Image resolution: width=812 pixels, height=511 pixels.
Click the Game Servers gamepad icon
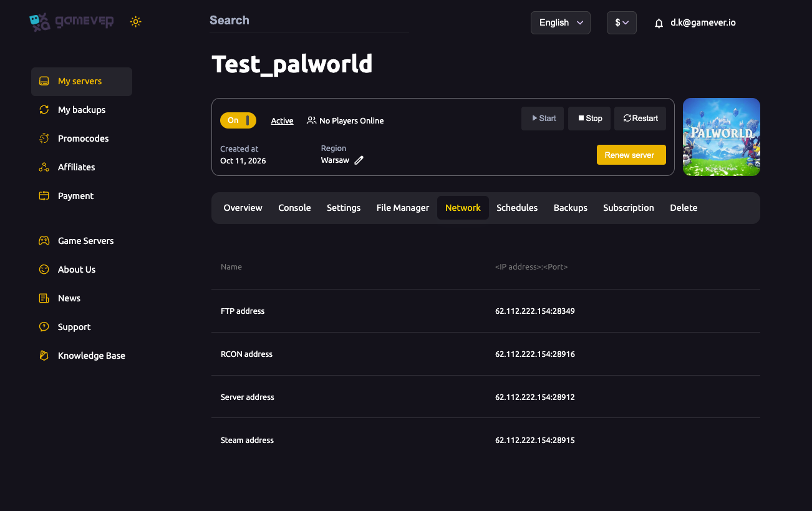tap(44, 241)
